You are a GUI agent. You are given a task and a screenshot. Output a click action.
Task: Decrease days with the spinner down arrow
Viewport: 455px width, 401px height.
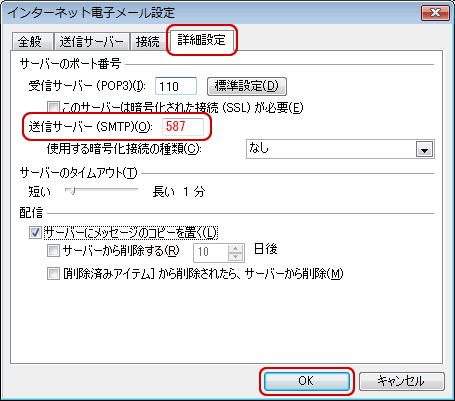click(x=236, y=257)
